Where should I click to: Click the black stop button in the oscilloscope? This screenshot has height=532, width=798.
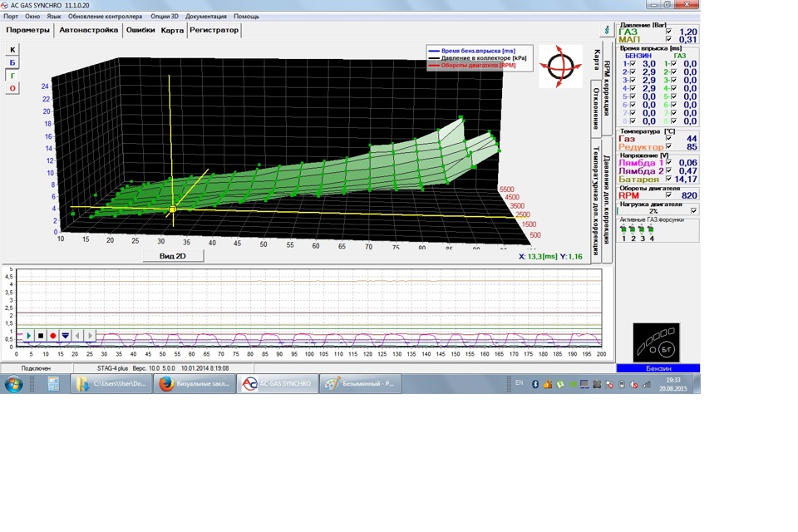coord(41,336)
